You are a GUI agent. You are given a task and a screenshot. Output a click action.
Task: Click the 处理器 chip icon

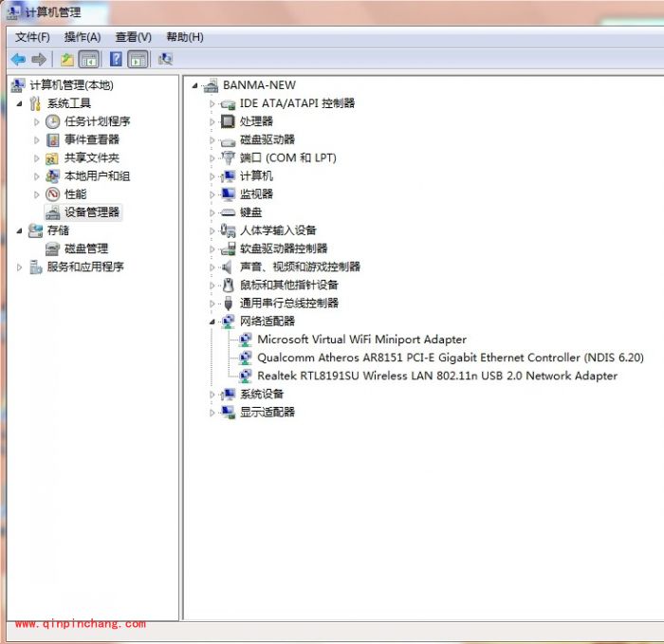(x=228, y=121)
